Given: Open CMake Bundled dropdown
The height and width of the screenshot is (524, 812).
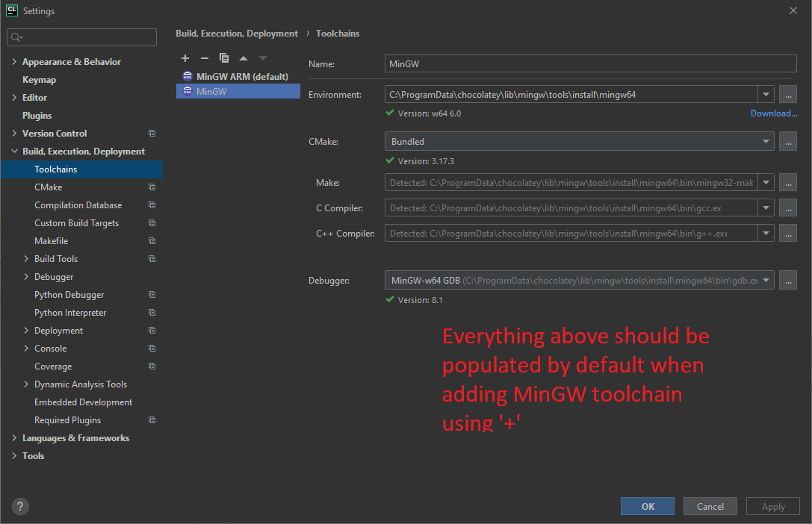Looking at the screenshot, I should pos(766,141).
